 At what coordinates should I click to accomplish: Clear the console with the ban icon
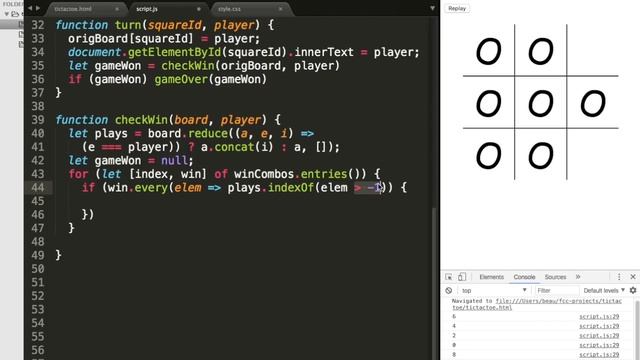click(449, 290)
